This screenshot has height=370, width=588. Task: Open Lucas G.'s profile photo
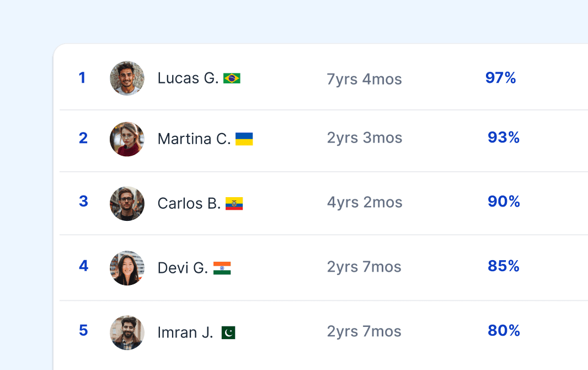click(x=127, y=78)
